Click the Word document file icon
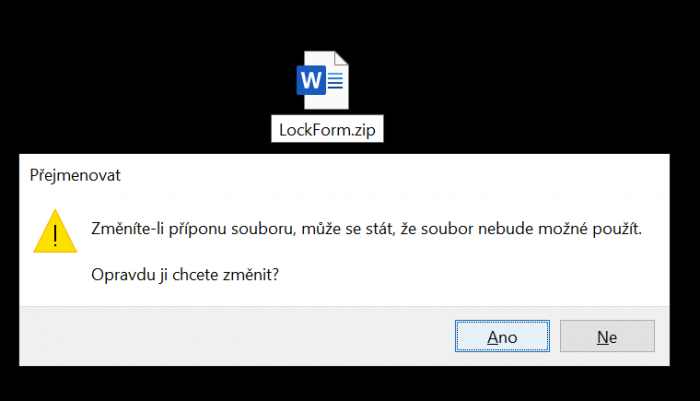The height and width of the screenshot is (401, 700). 323,80
